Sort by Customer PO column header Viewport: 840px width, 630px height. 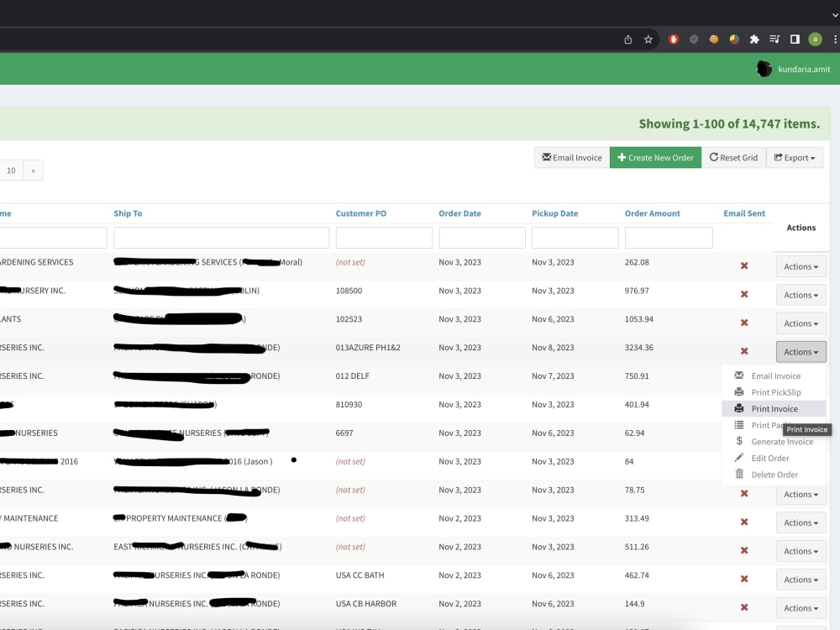click(x=360, y=213)
